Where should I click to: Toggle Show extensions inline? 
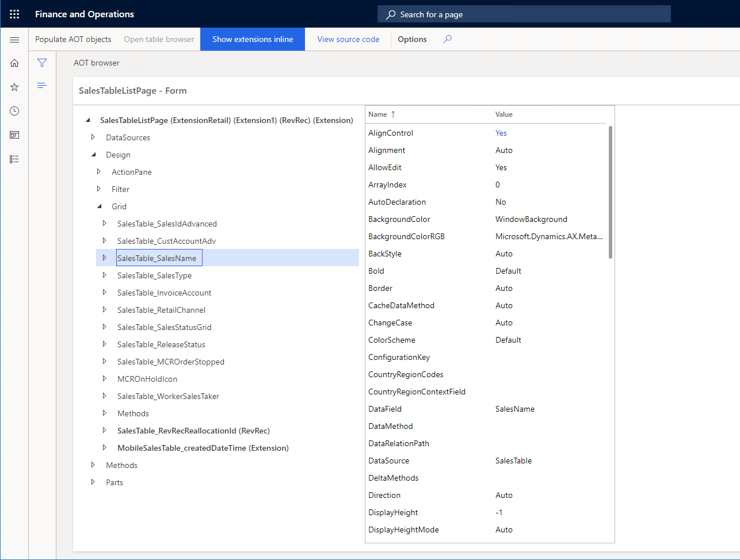(253, 39)
